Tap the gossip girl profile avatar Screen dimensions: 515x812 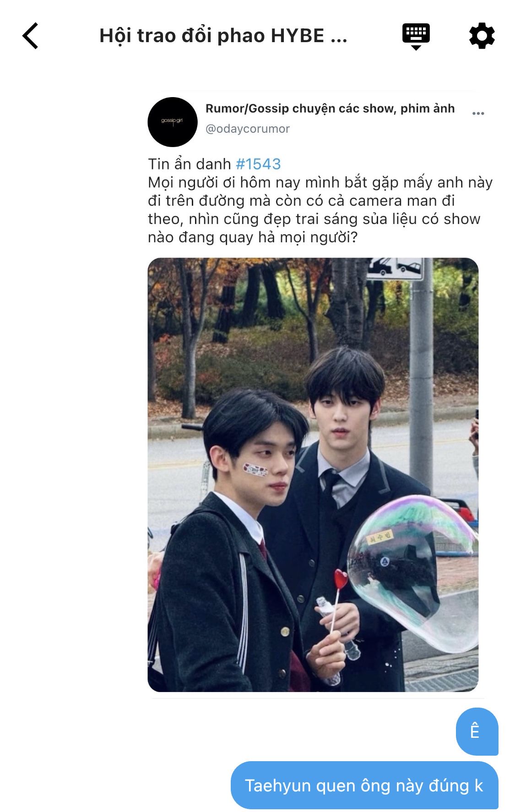(x=172, y=122)
